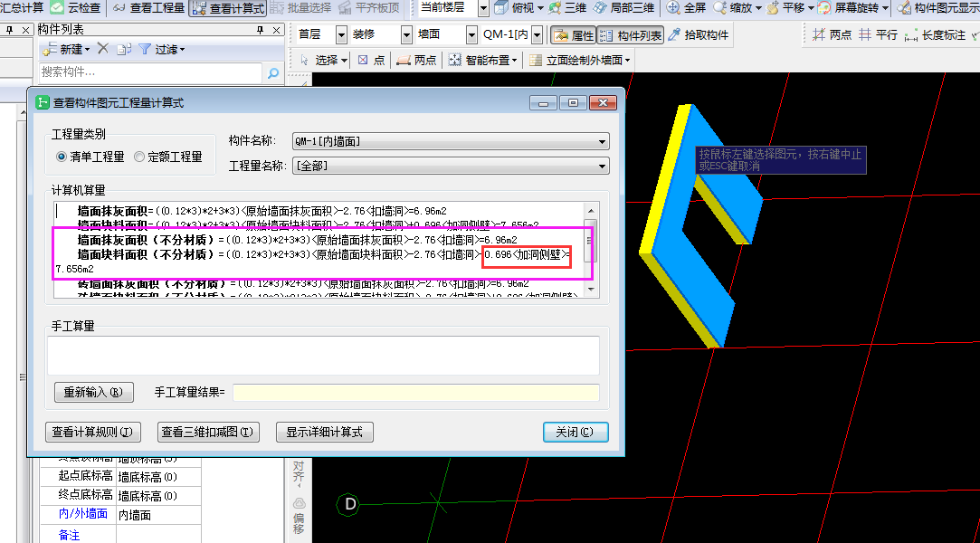980x543 pixels.
Task: Open the 装修 category dropdown
Action: [406, 35]
